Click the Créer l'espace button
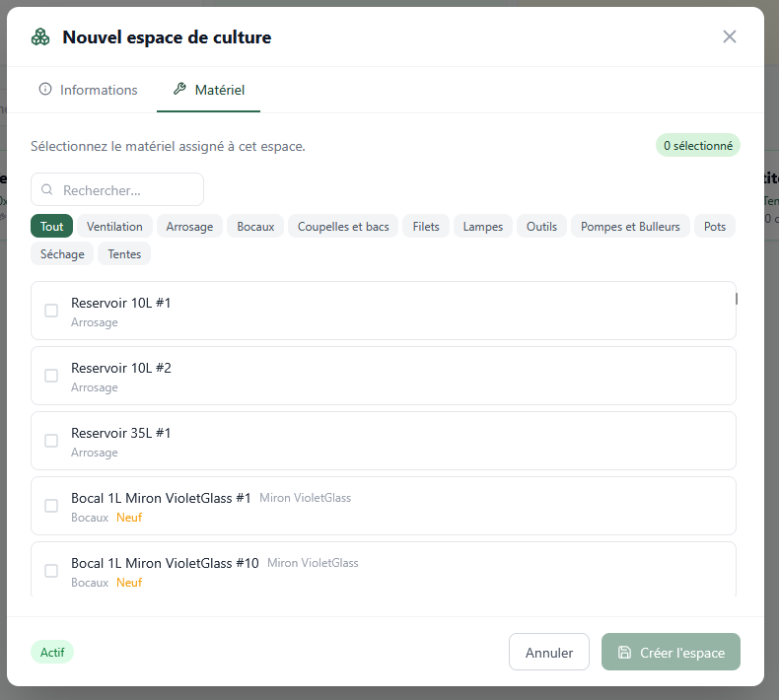The height and width of the screenshot is (700, 779). tap(671, 652)
